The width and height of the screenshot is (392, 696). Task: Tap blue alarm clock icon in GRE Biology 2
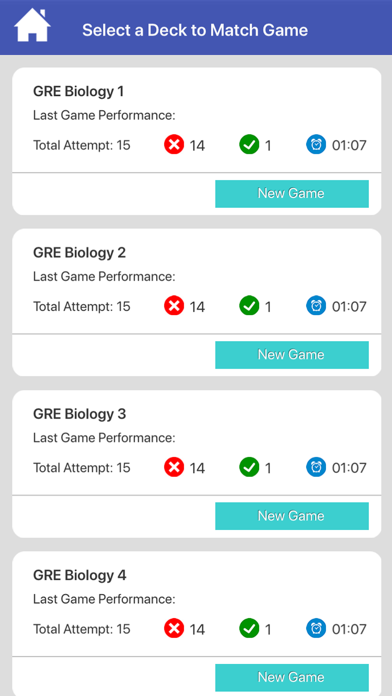point(316,306)
